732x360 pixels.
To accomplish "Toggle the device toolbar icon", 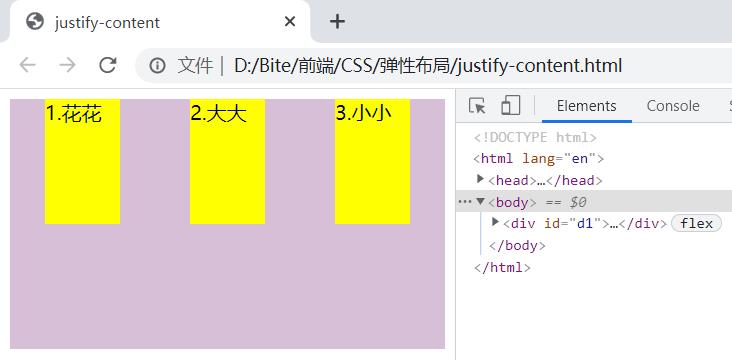I will click(x=511, y=106).
